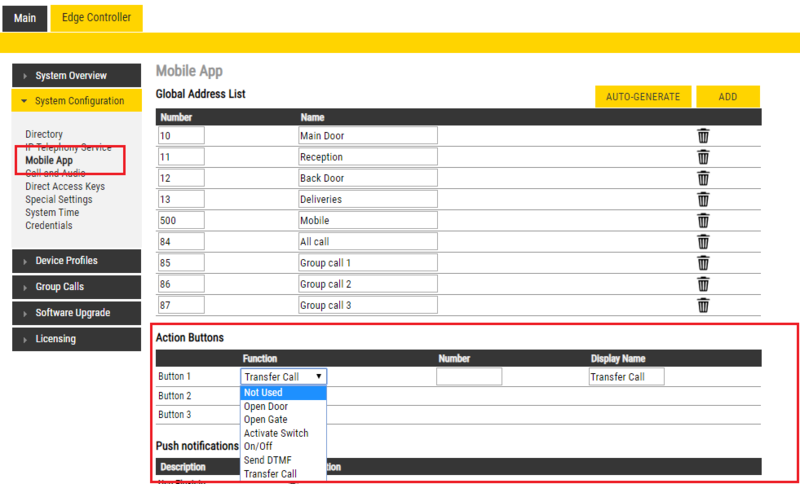800x484 pixels.
Task: Click the Button 1 Number input field
Action: [469, 377]
